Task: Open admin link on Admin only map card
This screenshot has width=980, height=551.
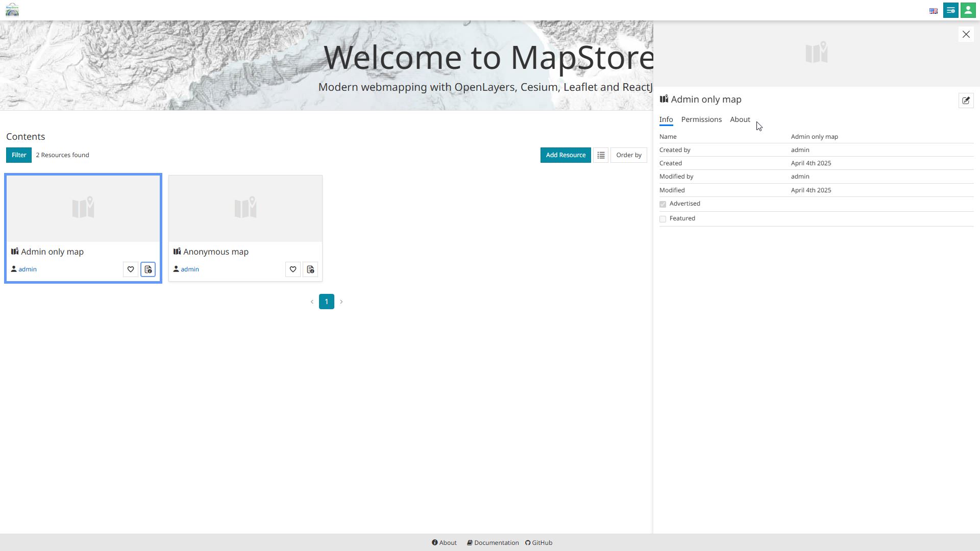Action: click(28, 269)
